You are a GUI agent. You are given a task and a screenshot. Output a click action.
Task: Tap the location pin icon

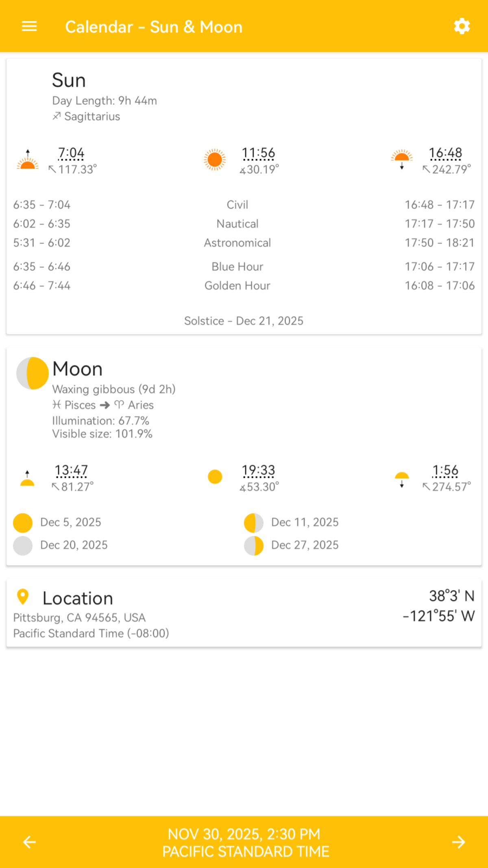pyautogui.click(x=23, y=597)
